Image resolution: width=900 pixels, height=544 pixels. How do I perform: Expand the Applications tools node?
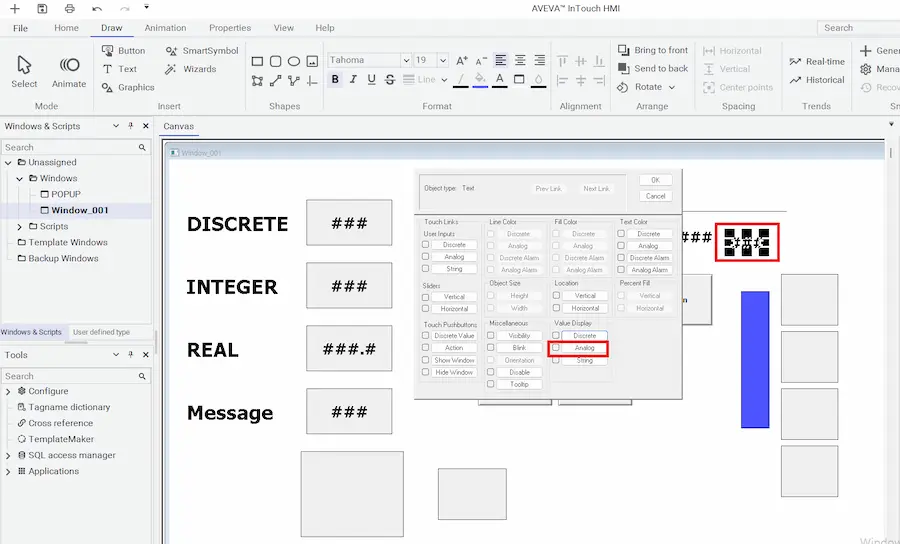(x=8, y=472)
